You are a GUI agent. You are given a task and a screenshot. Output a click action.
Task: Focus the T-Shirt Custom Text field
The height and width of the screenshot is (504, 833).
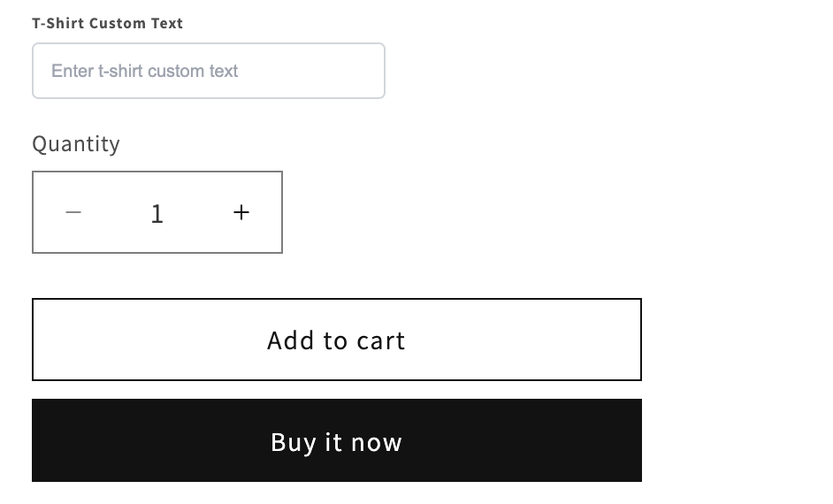[x=209, y=71]
